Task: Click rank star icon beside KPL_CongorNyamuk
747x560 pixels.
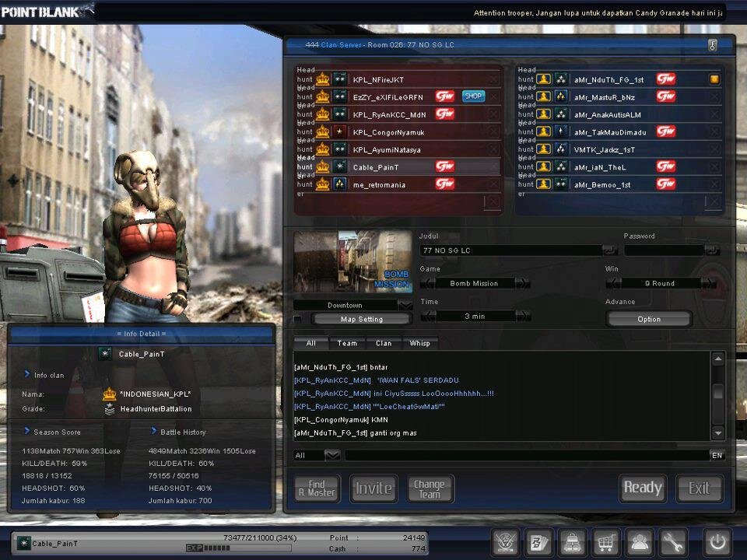Action: click(x=340, y=132)
